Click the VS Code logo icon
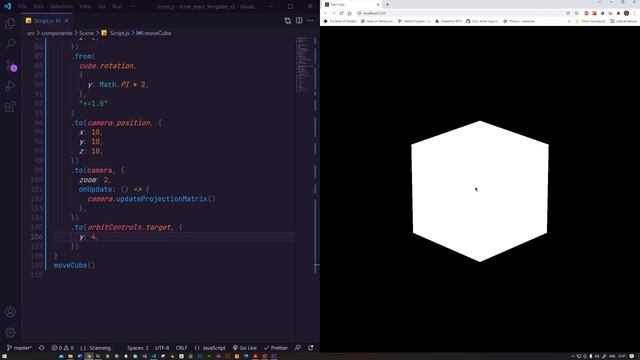The width and height of the screenshot is (640, 360). [x=7, y=6]
